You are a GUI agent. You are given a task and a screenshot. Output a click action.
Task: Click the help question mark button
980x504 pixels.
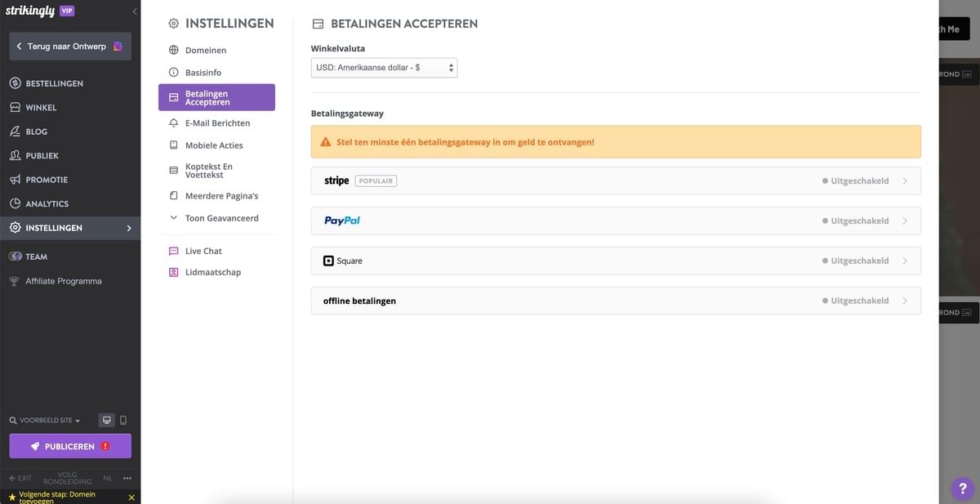[961, 488]
